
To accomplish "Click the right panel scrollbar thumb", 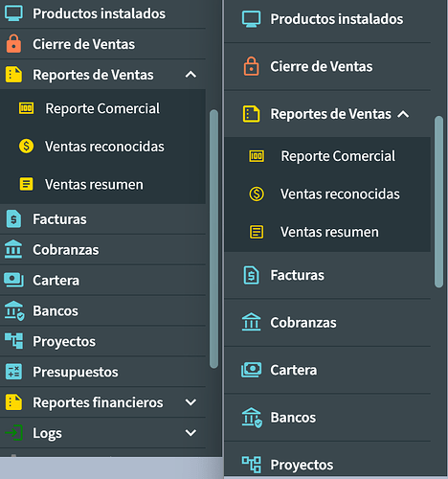I will coord(438,202).
